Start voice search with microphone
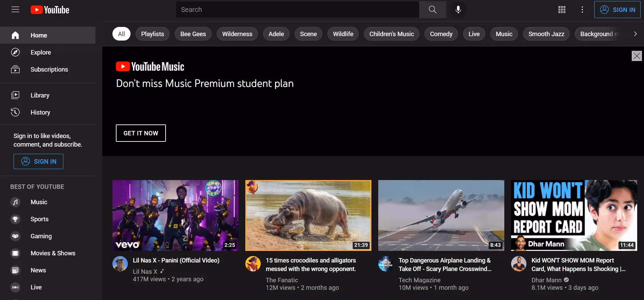 pyautogui.click(x=458, y=10)
